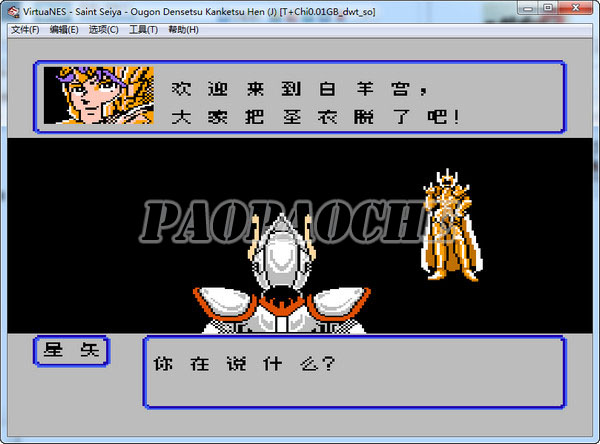
Task: Minimize the VirtuaNES window
Action: (528, 8)
